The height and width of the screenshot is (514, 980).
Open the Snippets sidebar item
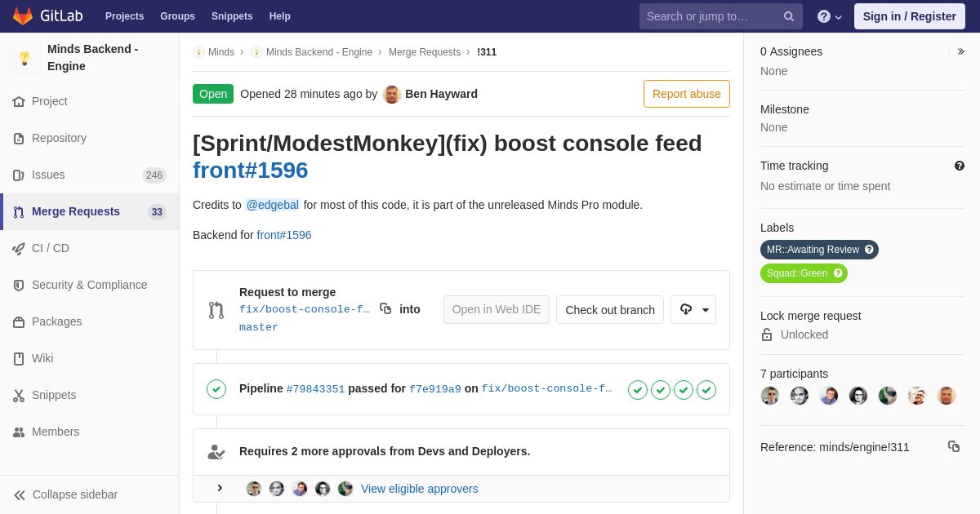tap(90, 395)
